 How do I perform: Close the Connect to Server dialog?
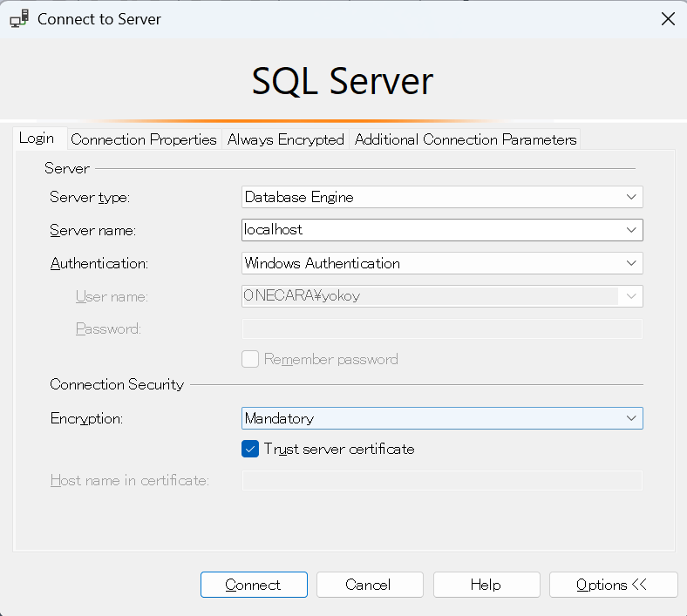click(x=668, y=19)
